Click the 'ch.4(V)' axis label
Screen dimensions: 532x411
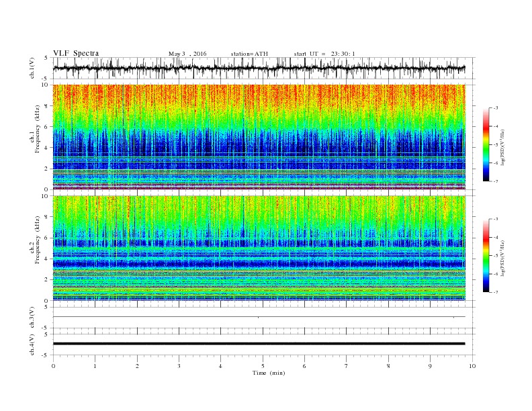[x=32, y=345]
